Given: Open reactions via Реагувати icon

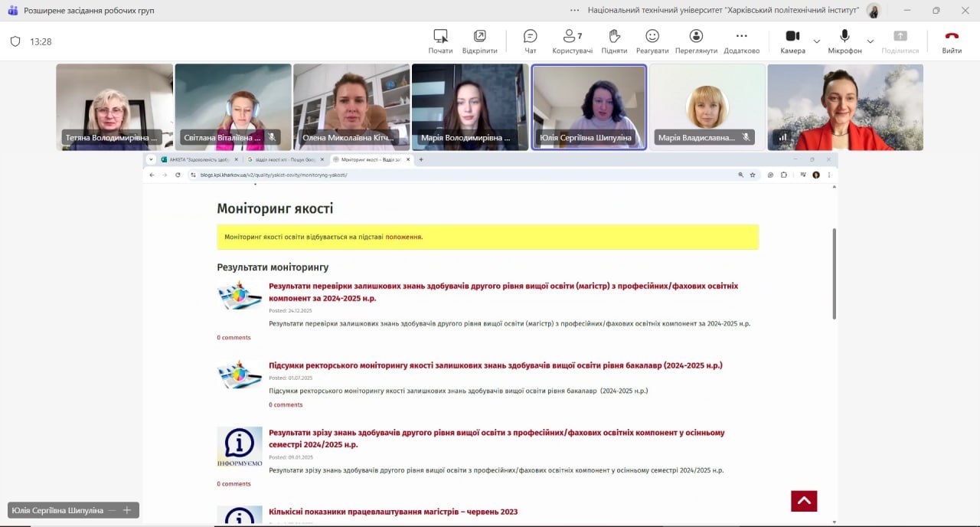Looking at the screenshot, I should point(652,37).
